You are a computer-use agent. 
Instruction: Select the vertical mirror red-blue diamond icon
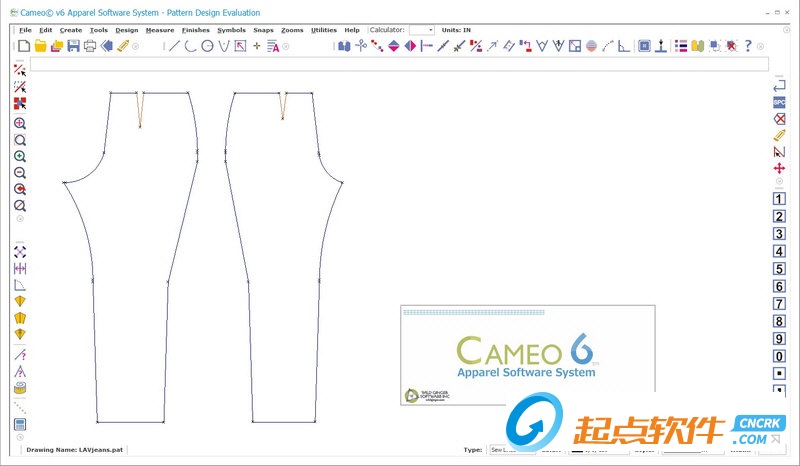pos(394,46)
